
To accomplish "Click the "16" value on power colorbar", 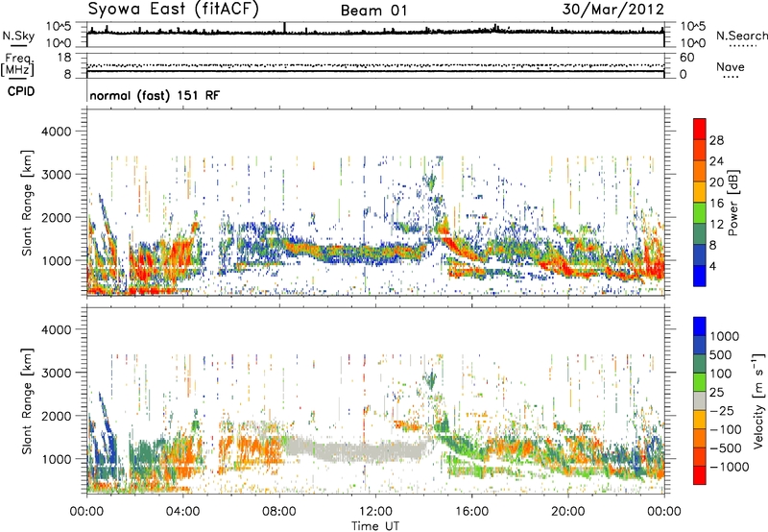I will tap(716, 204).
